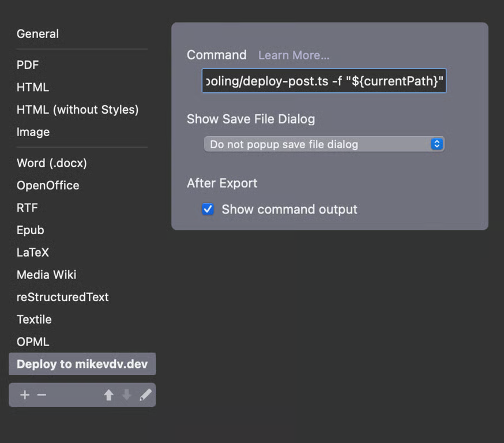Screen dimensions: 504x443
Task: Select the Image export setting
Action: (33, 132)
